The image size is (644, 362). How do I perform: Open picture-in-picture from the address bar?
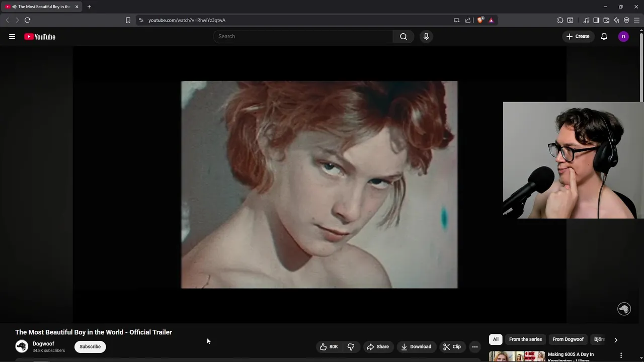pos(456,20)
